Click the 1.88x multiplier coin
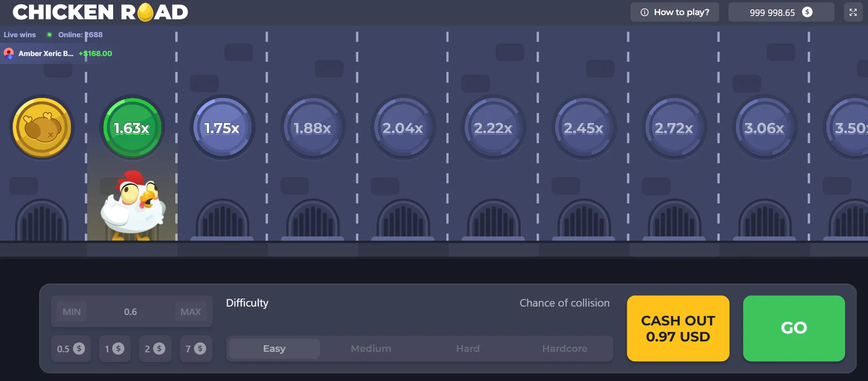This screenshot has height=381, width=868. point(313,127)
